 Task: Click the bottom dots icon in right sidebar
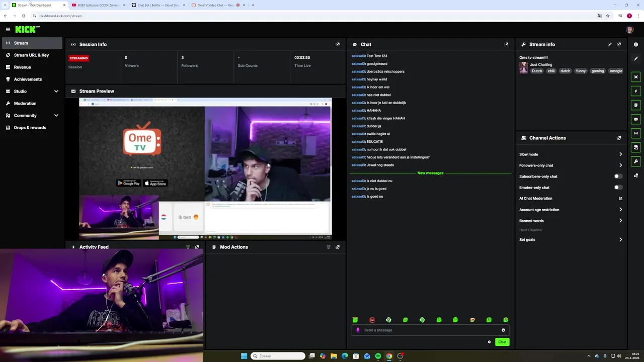(x=636, y=175)
